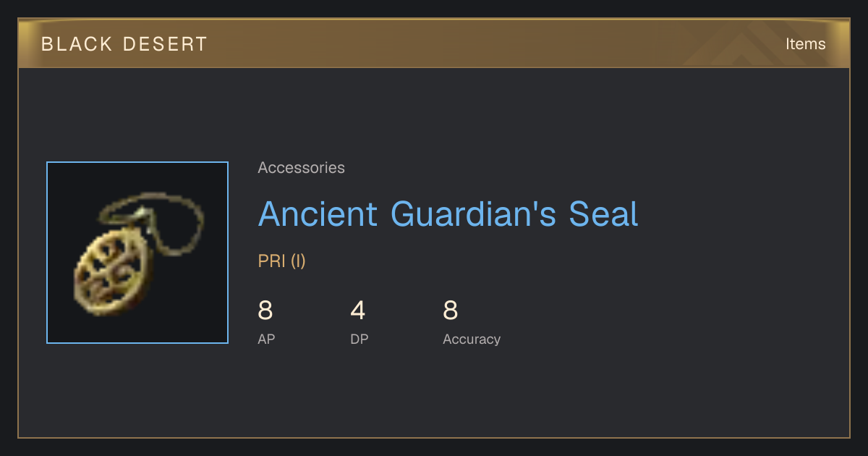Image resolution: width=868 pixels, height=456 pixels.
Task: Click the AP stat label
Action: [x=266, y=339]
